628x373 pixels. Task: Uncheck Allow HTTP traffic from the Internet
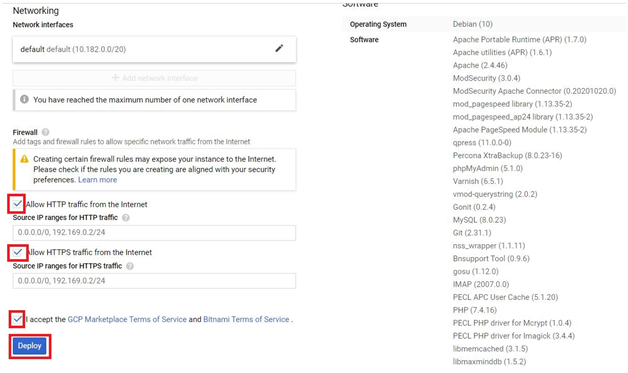(17, 204)
